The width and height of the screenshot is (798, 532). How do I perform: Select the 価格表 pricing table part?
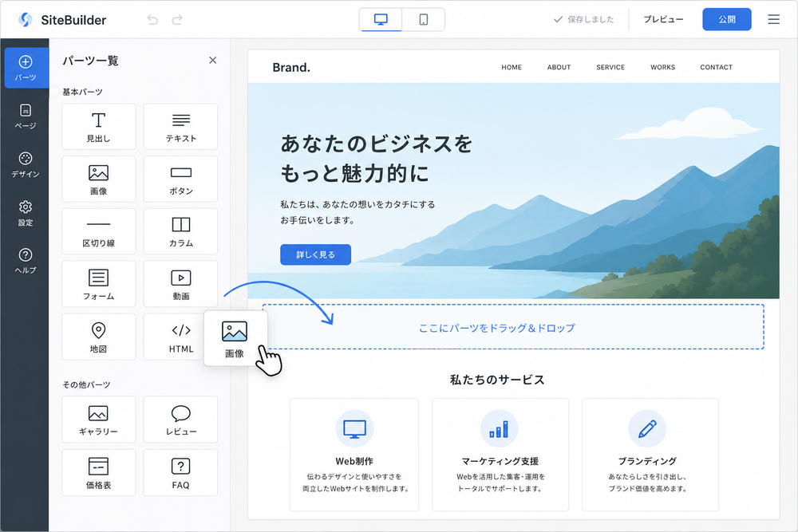pos(99,472)
